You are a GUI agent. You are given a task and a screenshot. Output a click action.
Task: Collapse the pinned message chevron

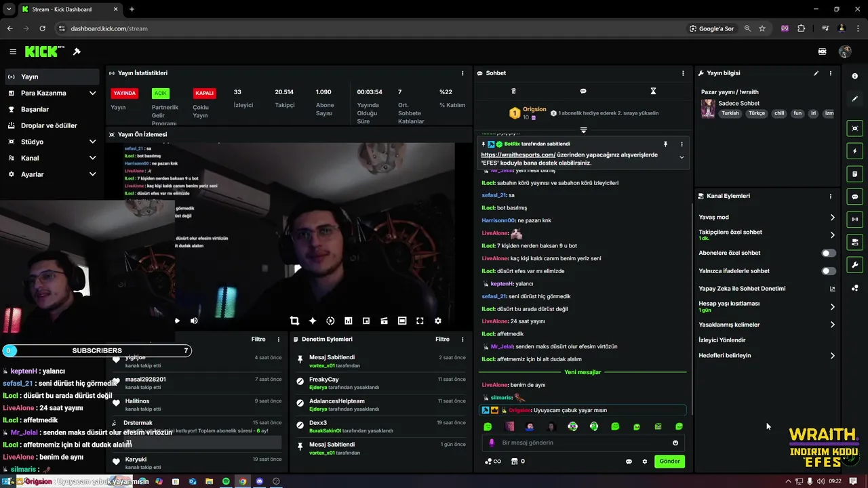point(682,157)
